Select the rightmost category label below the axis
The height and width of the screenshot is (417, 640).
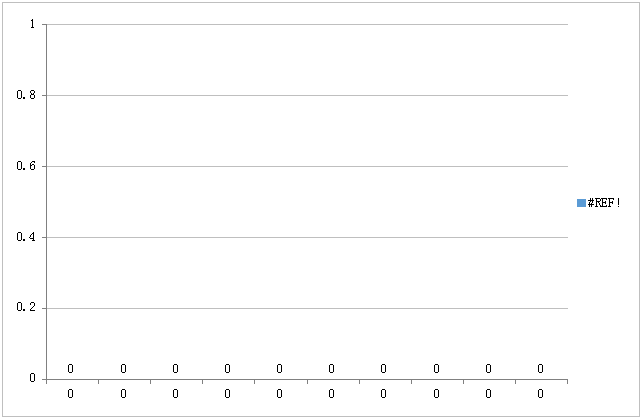pos(540,394)
